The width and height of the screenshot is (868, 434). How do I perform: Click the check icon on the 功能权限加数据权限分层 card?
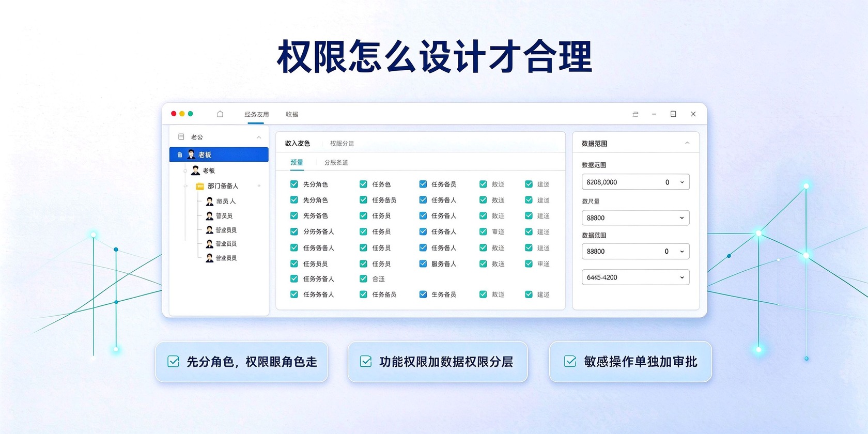[366, 361]
